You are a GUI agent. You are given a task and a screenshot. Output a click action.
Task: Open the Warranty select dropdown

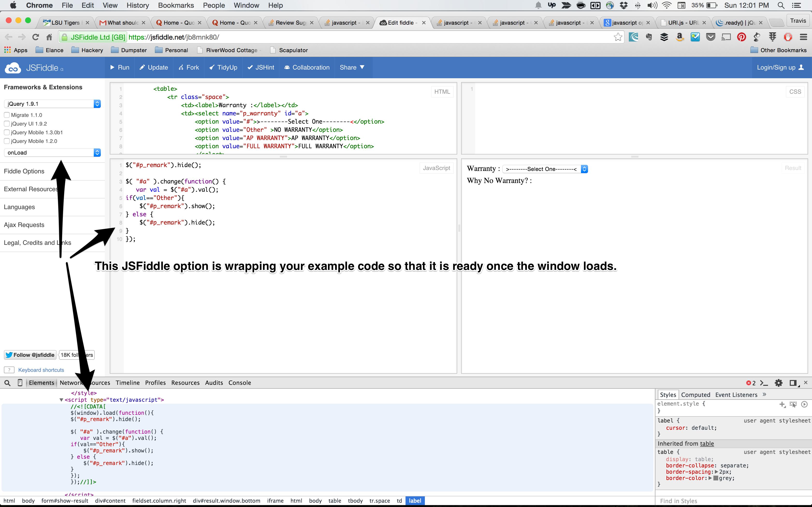(545, 169)
